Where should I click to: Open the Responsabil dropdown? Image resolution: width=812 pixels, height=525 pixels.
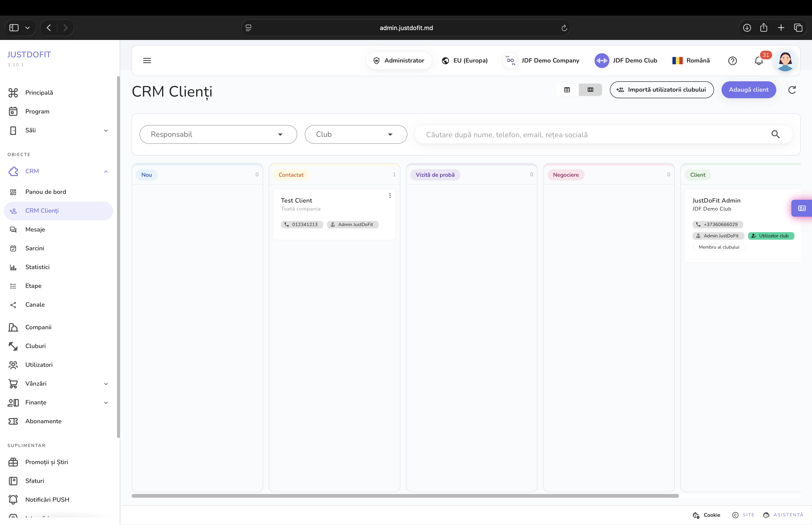pyautogui.click(x=218, y=134)
